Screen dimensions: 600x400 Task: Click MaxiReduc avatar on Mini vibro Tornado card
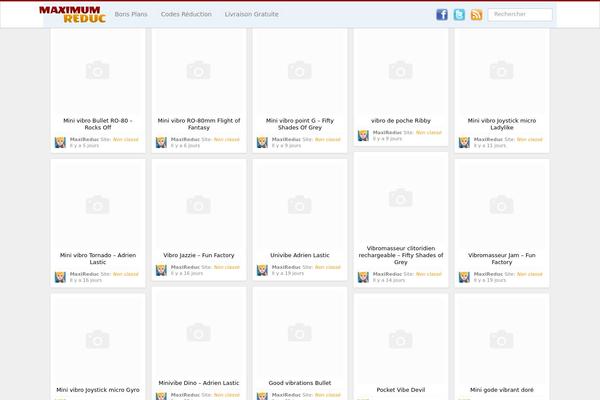[x=60, y=277]
